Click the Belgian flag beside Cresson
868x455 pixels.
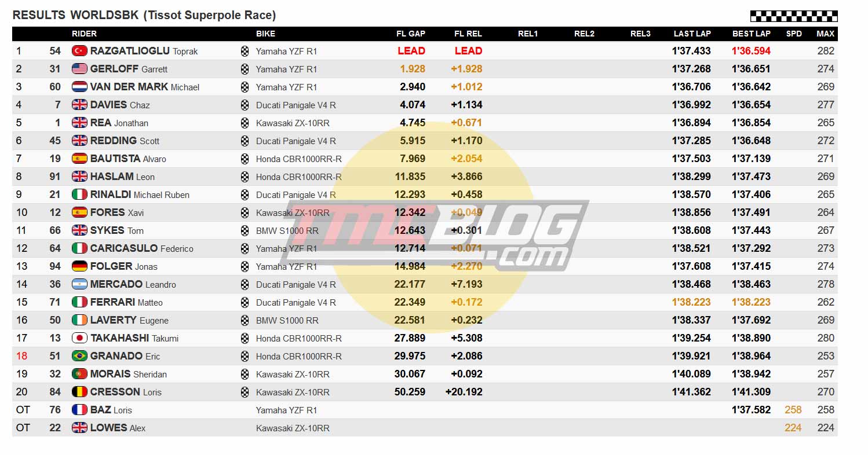click(x=79, y=392)
